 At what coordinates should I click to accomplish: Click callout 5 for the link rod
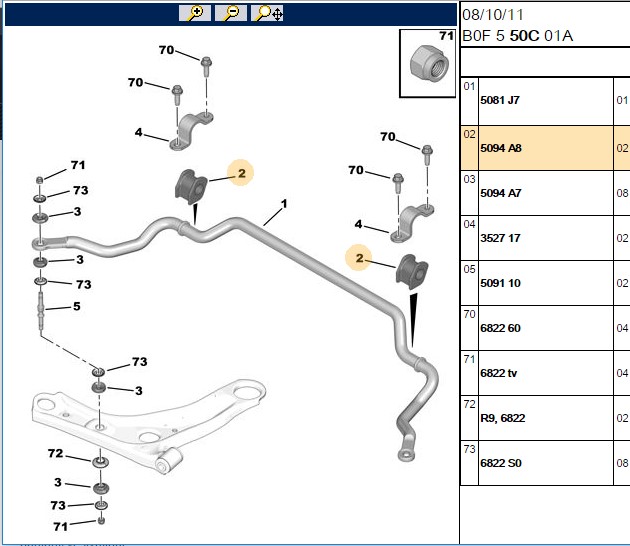click(77, 307)
